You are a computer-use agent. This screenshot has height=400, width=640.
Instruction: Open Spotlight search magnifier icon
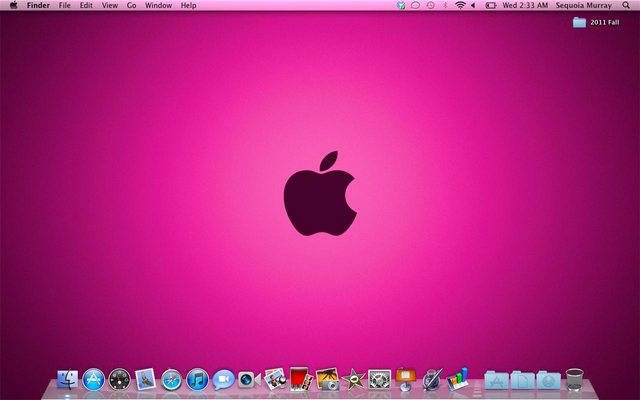[626, 5]
